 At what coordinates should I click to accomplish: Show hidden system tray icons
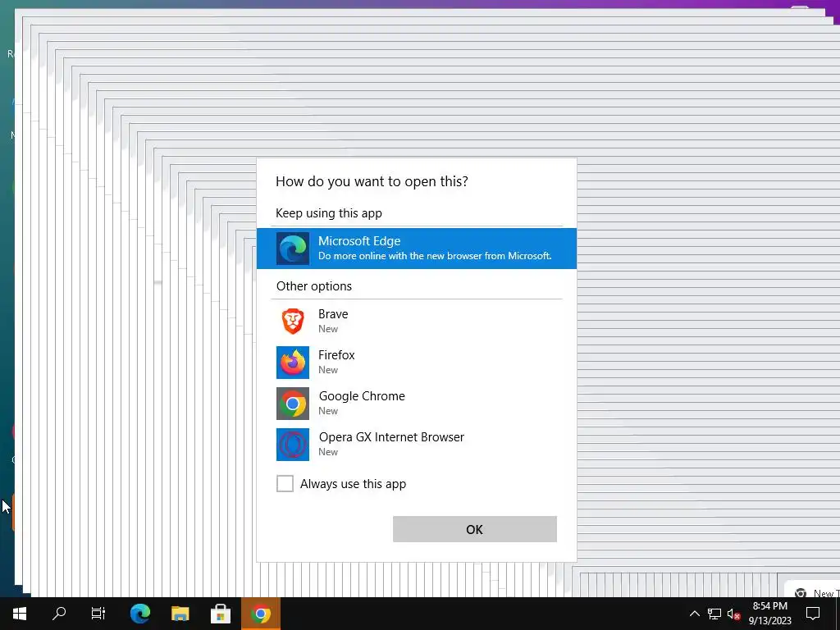tap(694, 614)
